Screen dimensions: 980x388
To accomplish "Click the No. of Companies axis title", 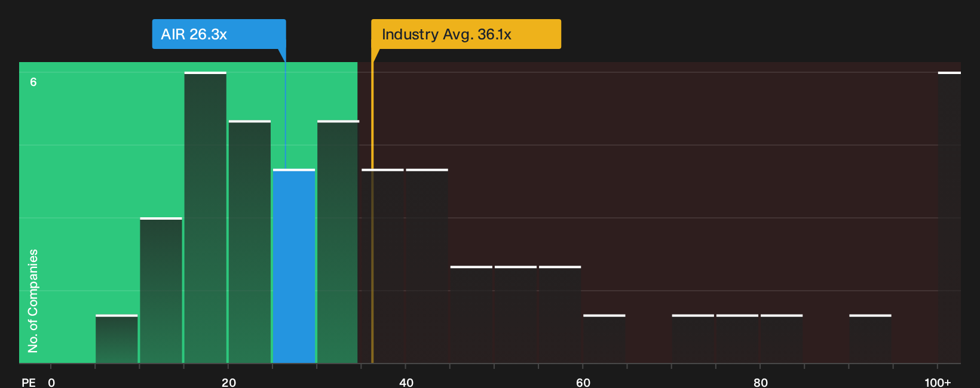I will pos(33,301).
